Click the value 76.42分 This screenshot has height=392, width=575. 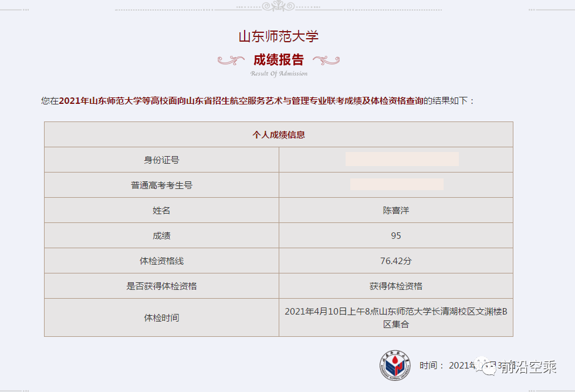[396, 261]
